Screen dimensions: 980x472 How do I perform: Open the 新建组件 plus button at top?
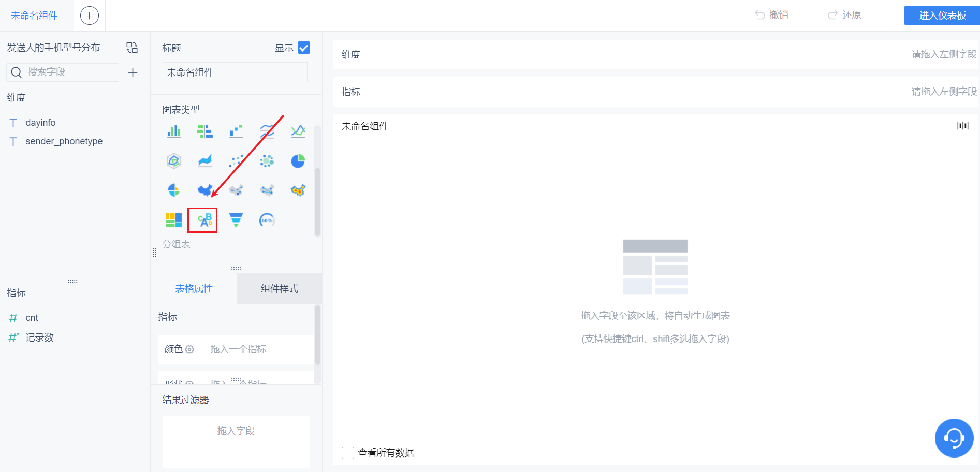coord(89,15)
